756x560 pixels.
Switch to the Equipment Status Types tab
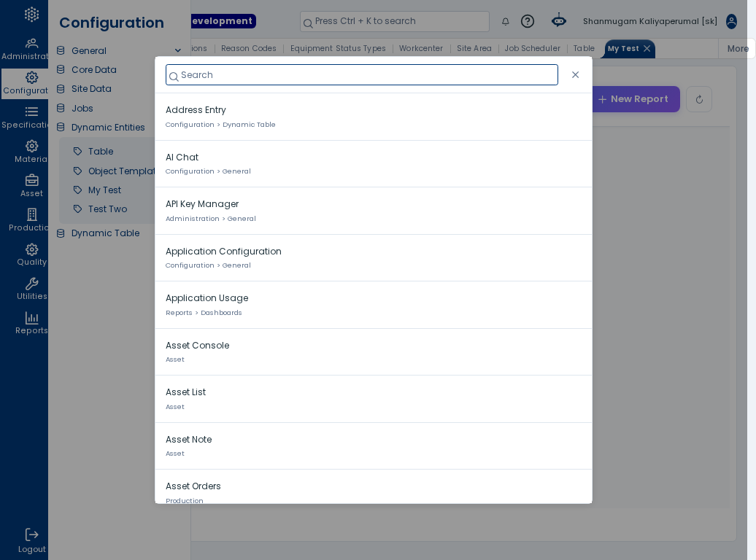(338, 48)
